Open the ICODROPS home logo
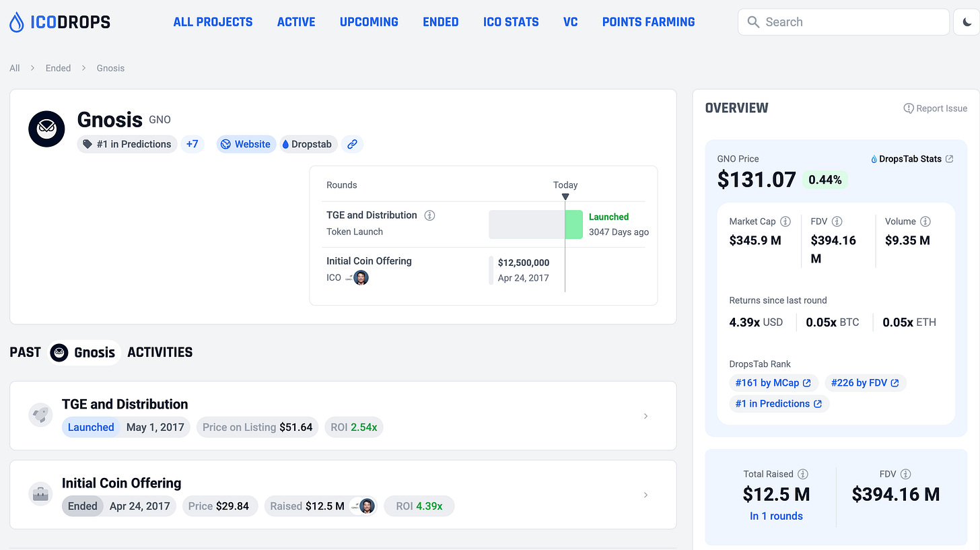The width and height of the screenshot is (980, 550). coord(59,22)
